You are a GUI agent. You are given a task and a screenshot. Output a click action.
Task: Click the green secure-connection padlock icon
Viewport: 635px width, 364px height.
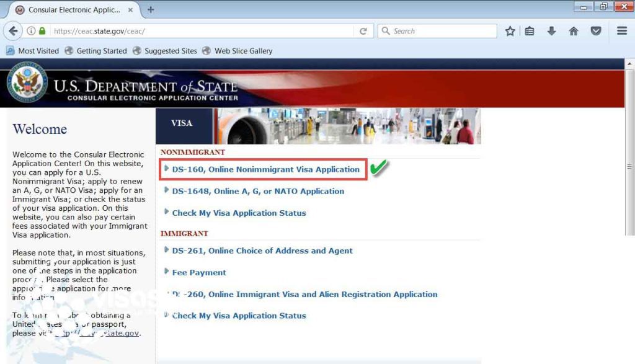pyautogui.click(x=42, y=31)
